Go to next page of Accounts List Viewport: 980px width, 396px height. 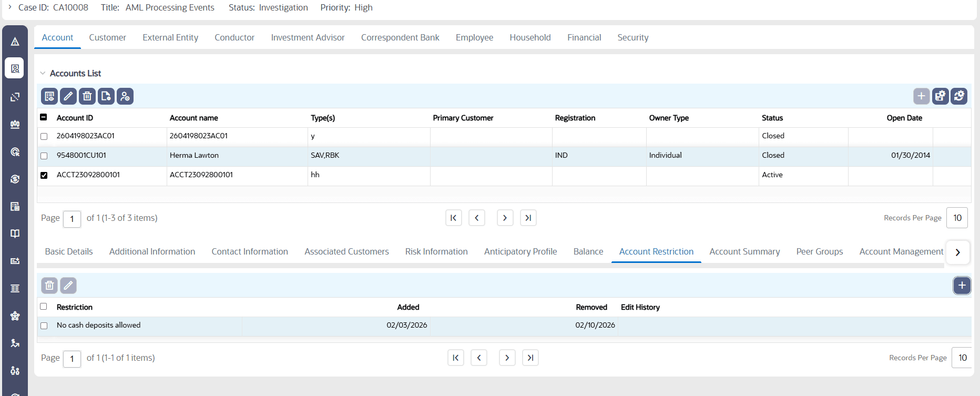505,218
